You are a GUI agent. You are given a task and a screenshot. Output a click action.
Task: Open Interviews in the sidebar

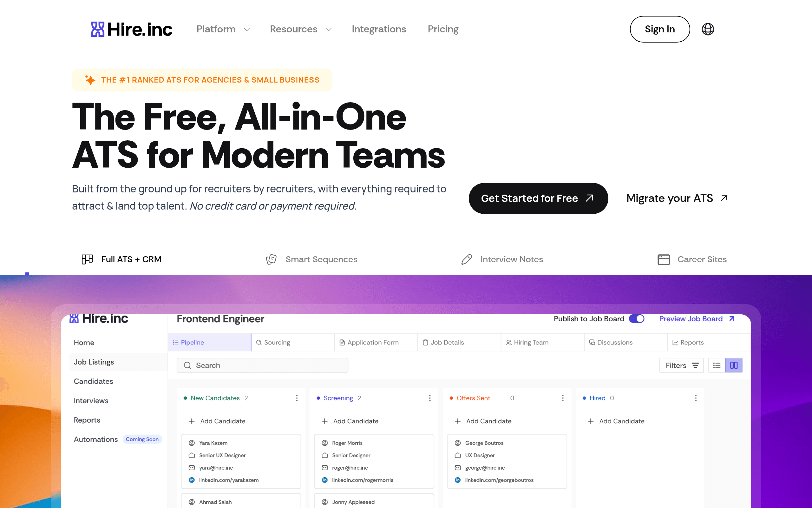click(x=91, y=401)
